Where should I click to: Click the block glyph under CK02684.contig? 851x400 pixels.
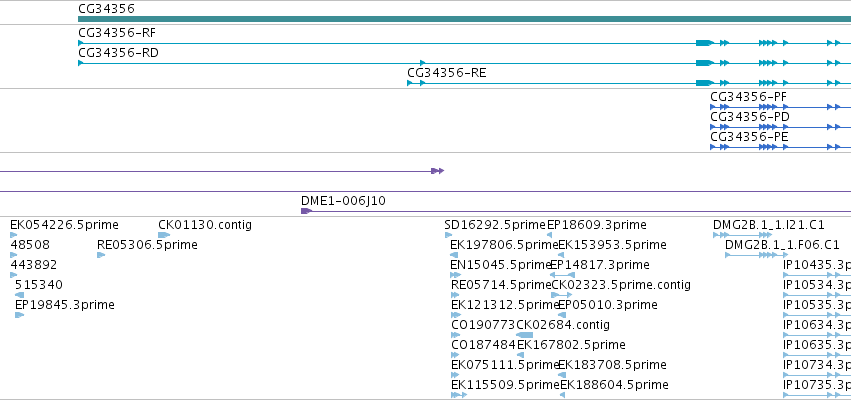tap(524, 335)
